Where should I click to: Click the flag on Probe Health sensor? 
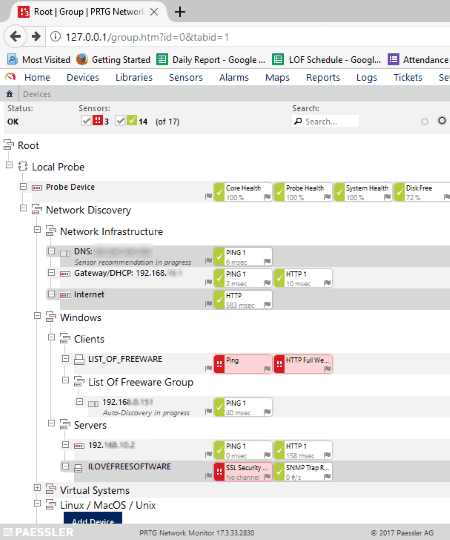(327, 197)
